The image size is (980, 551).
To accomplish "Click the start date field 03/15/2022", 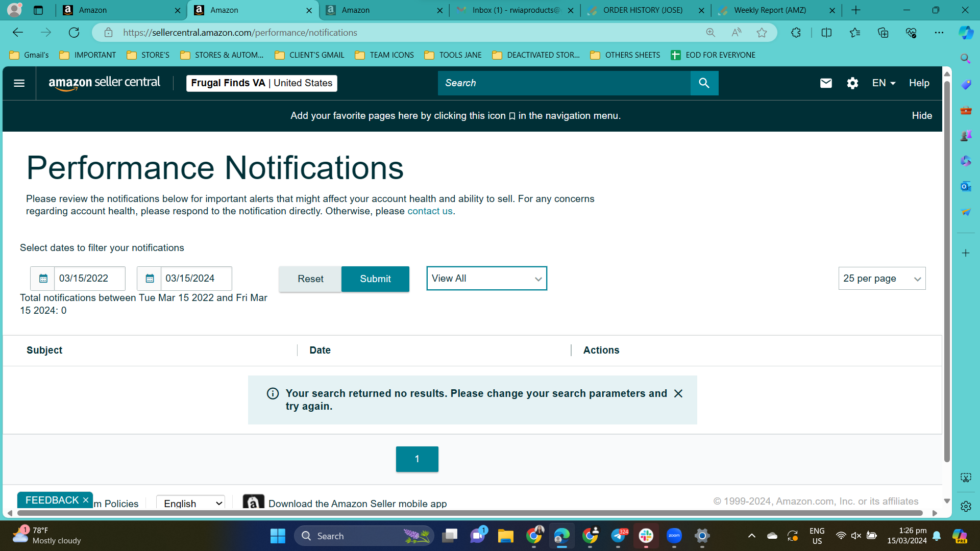I will 89,279.
